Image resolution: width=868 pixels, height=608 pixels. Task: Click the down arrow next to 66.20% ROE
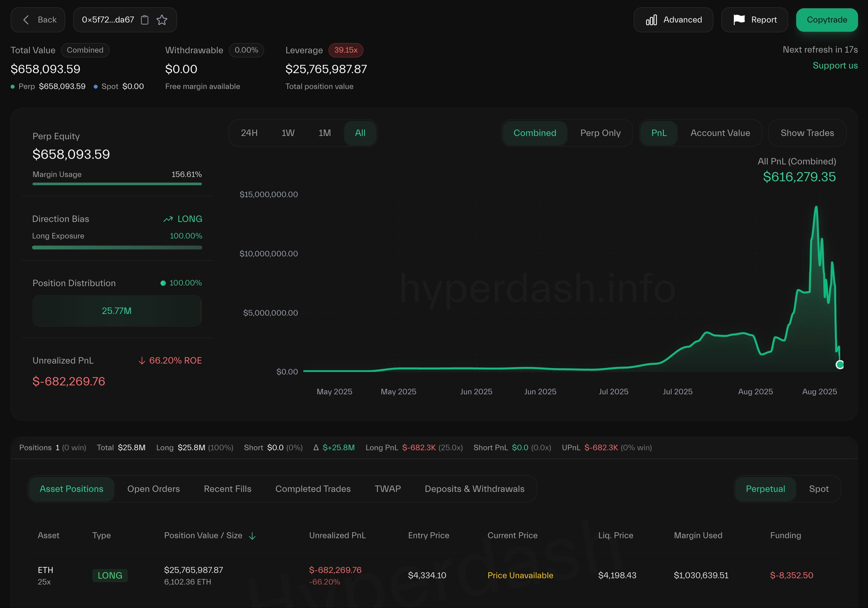[x=142, y=361]
